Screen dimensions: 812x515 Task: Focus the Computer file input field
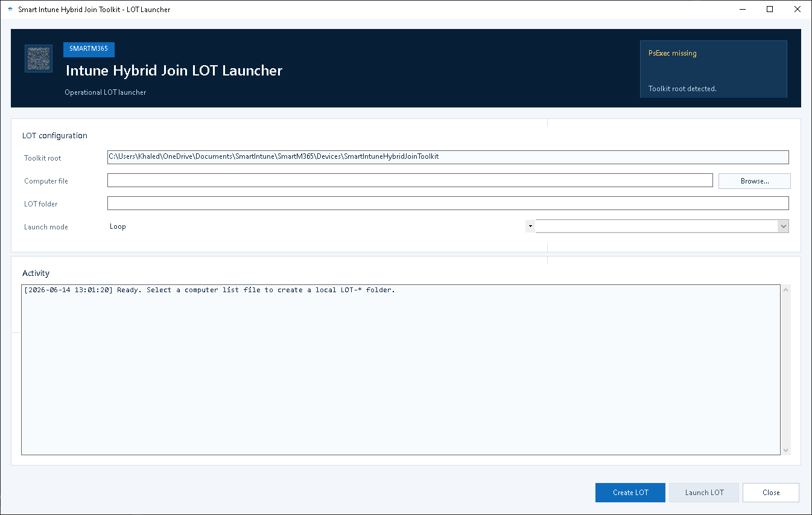tap(410, 181)
